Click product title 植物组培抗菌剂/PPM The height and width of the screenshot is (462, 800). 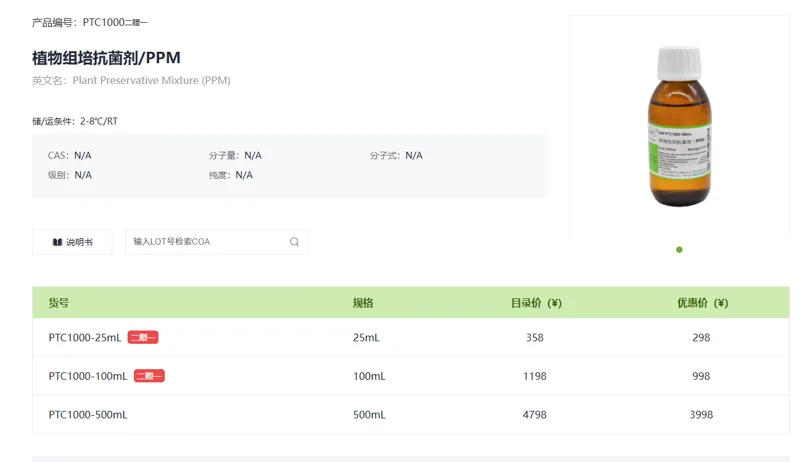click(106, 58)
